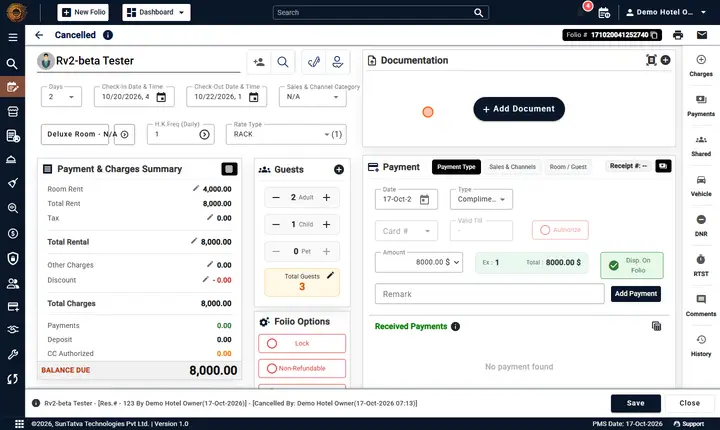Open Shared from the right panel
The image size is (720, 430).
point(701,146)
